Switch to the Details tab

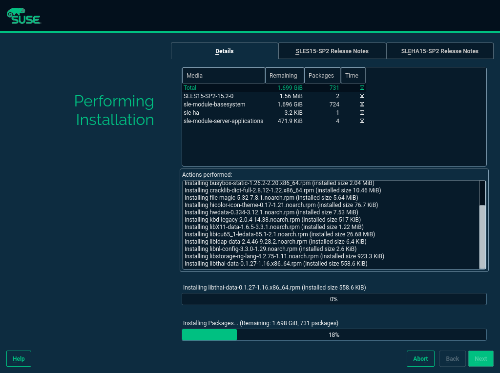point(225,51)
